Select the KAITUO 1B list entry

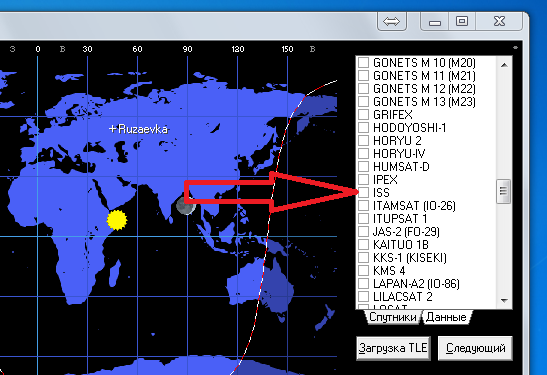pyautogui.click(x=400, y=245)
